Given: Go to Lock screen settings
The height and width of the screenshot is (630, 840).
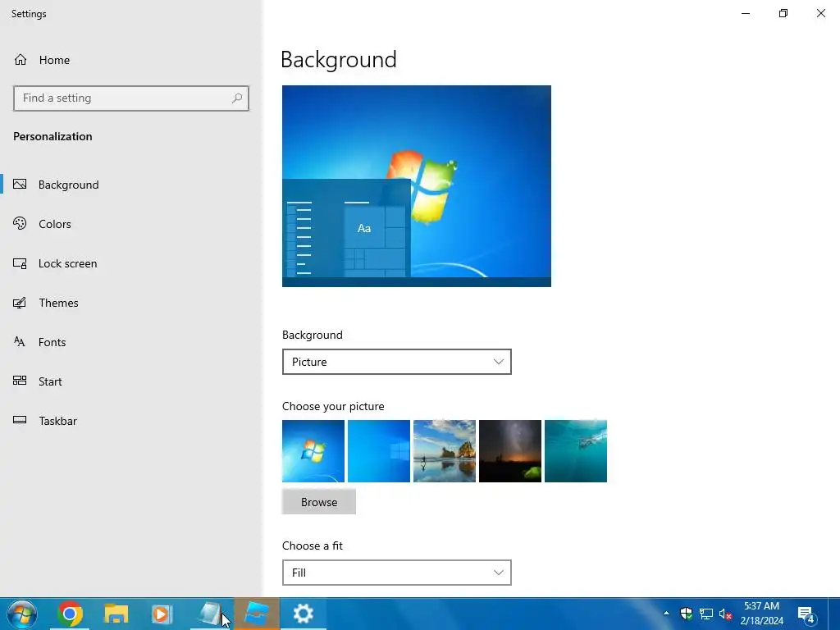Looking at the screenshot, I should tap(67, 263).
